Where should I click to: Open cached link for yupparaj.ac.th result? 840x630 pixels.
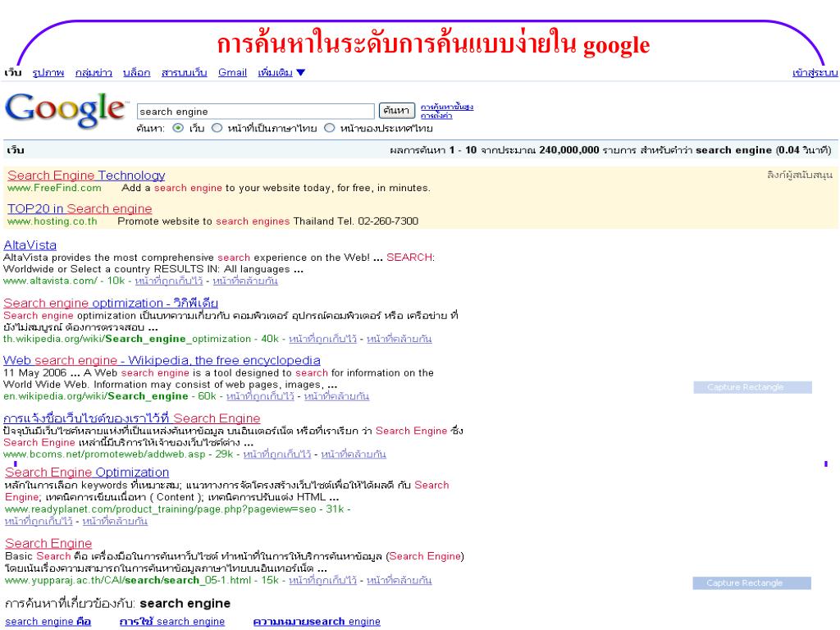(x=322, y=580)
